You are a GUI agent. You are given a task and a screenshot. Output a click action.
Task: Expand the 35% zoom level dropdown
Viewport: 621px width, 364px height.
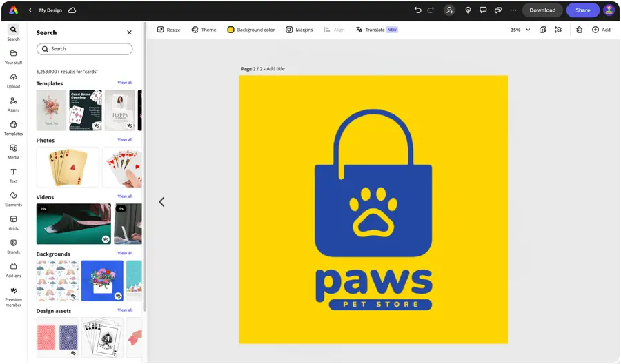(520, 30)
